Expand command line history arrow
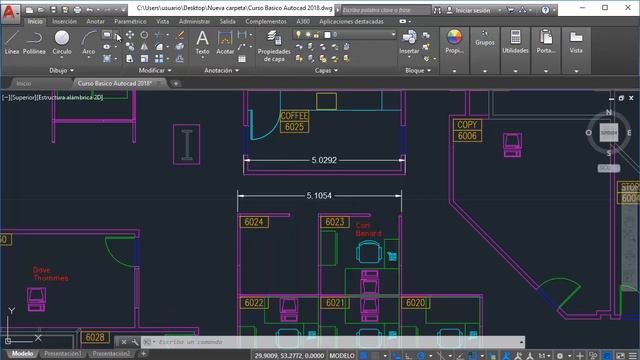The height and width of the screenshot is (360, 640). [x=521, y=342]
